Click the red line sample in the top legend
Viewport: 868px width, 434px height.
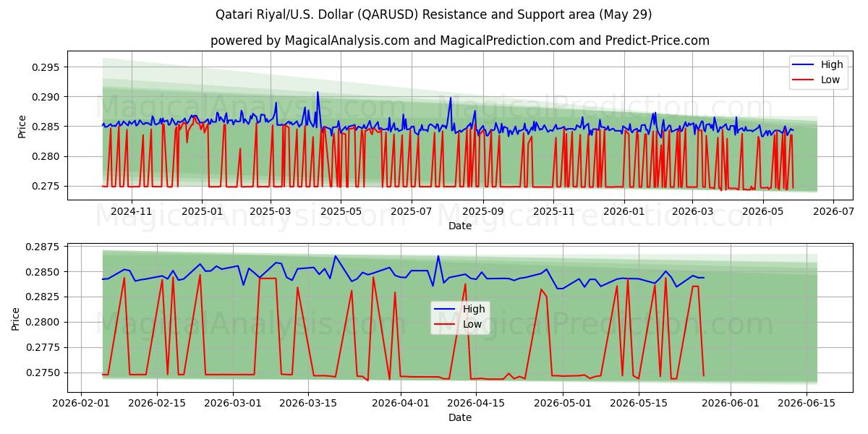pos(803,80)
